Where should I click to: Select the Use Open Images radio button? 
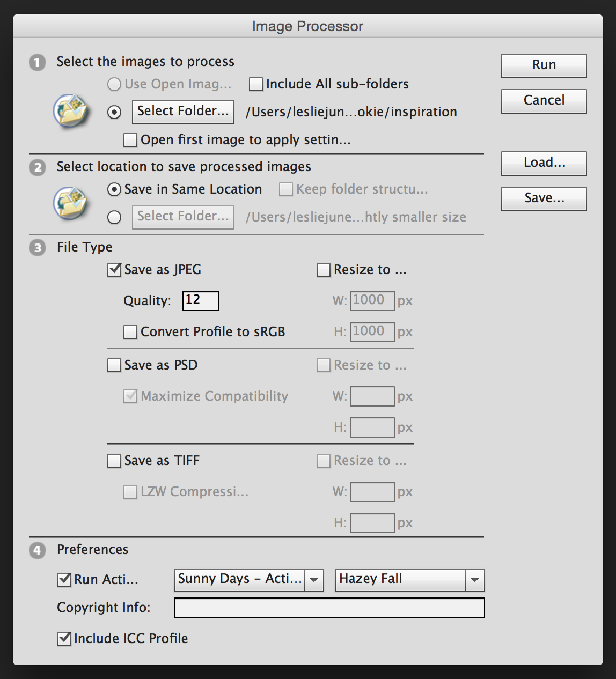(114, 84)
